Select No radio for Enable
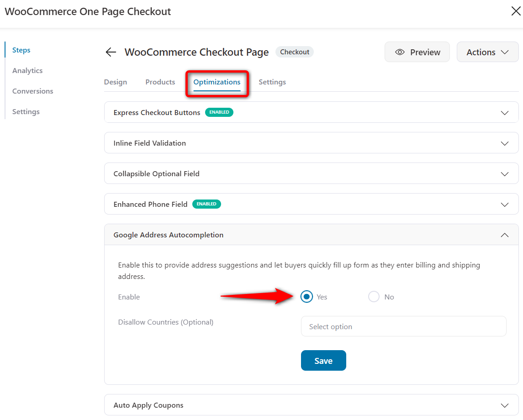Viewport: 523px width, 420px height. [x=374, y=297]
